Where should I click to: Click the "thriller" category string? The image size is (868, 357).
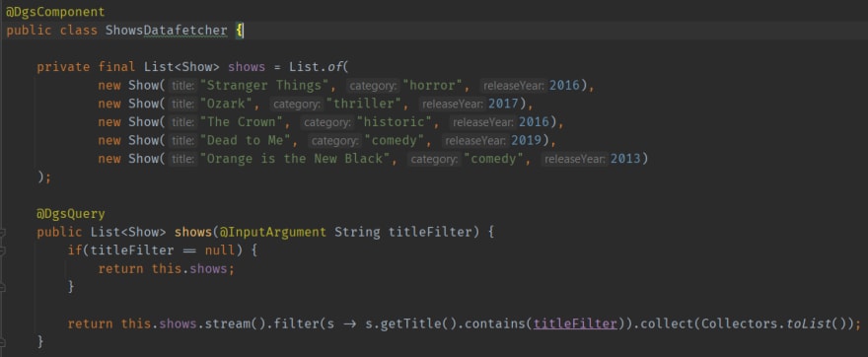(x=364, y=104)
